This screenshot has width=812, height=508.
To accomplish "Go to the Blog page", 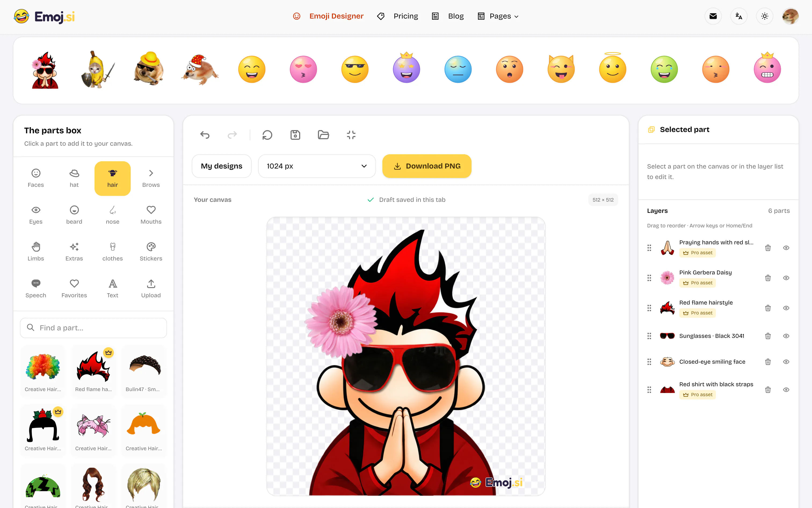I will [448, 16].
